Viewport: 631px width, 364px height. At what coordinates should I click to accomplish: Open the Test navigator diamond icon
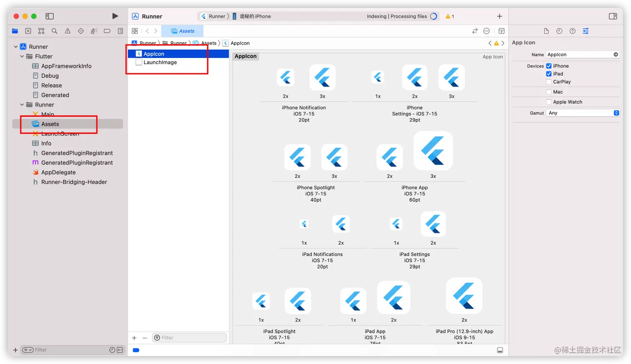click(81, 31)
